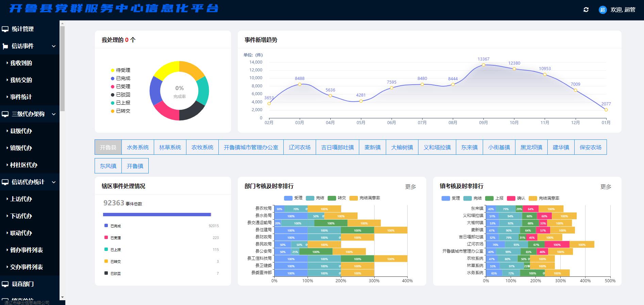Collapse the 信访代办统计 menu chevron
644x305 pixels.
coord(53,182)
